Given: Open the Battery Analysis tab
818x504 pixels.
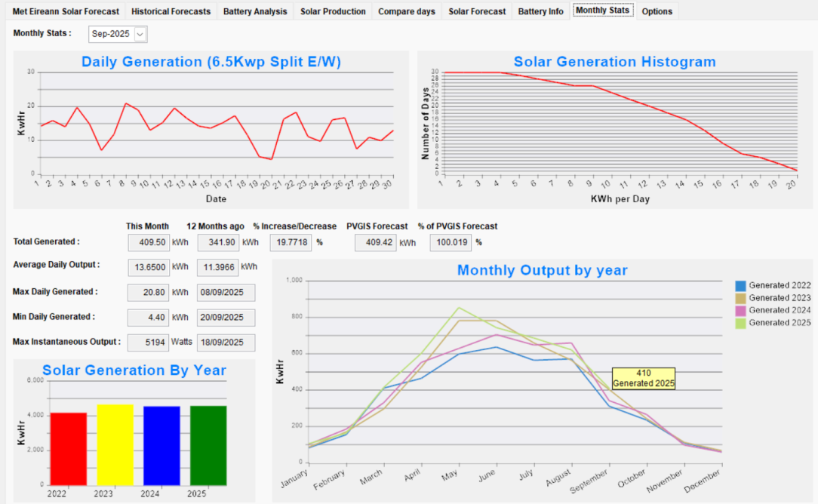Looking at the screenshot, I should click(255, 11).
